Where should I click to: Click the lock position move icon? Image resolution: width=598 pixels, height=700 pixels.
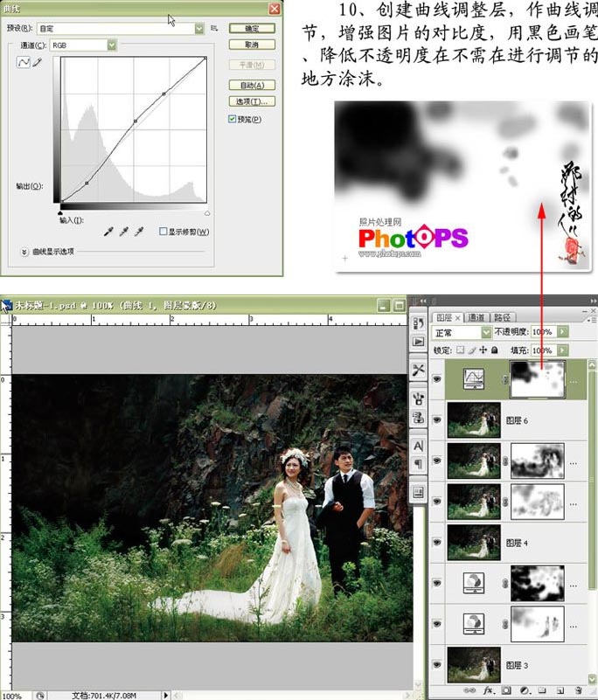(x=483, y=350)
